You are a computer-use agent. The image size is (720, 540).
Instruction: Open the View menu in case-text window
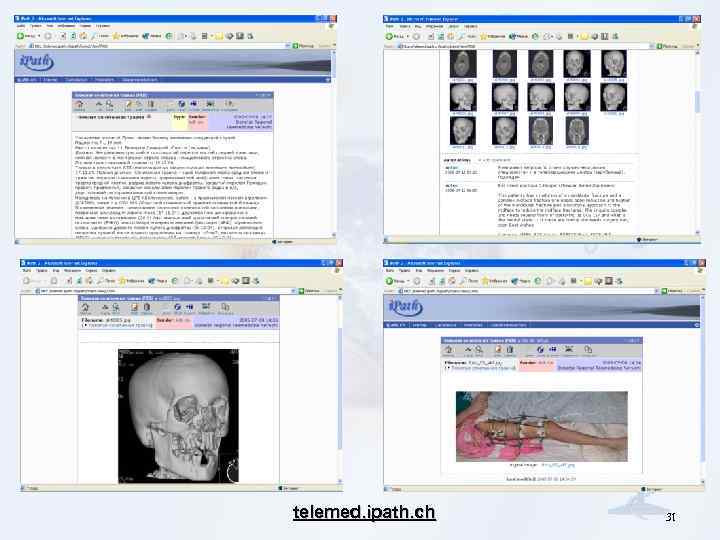coord(49,26)
